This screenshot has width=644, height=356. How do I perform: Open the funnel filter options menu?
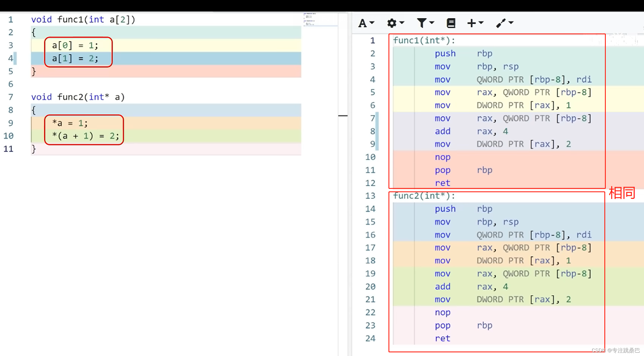coord(422,23)
